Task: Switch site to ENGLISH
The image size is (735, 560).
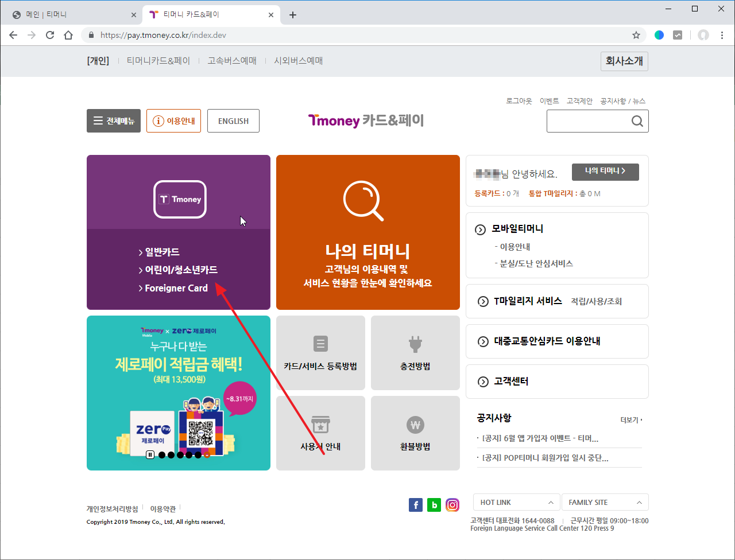Action: tap(233, 121)
